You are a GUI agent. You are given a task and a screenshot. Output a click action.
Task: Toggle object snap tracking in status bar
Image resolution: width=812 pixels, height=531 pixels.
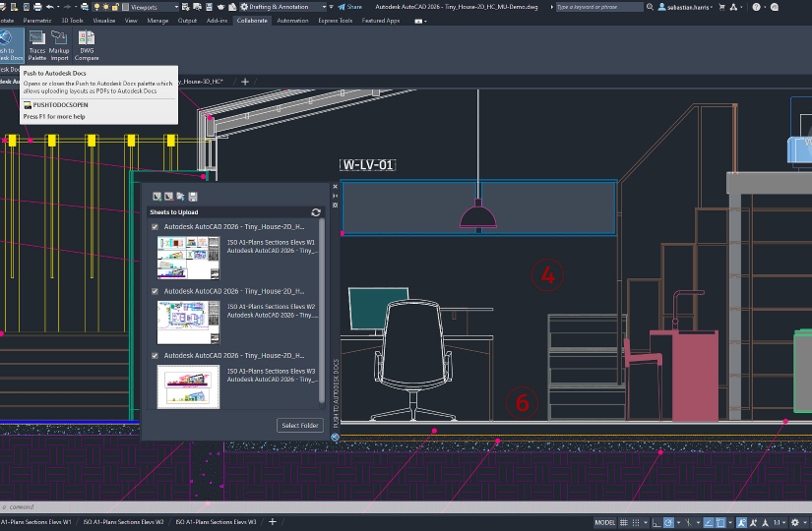point(709,523)
